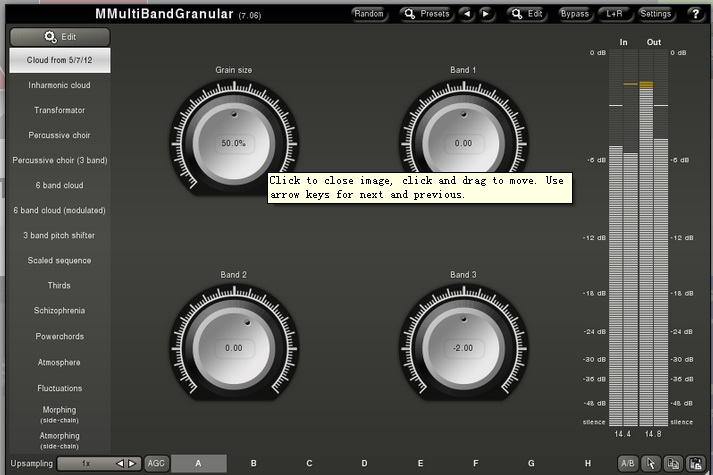Select the Transformator preset
This screenshot has width=713, height=475.
60,110
